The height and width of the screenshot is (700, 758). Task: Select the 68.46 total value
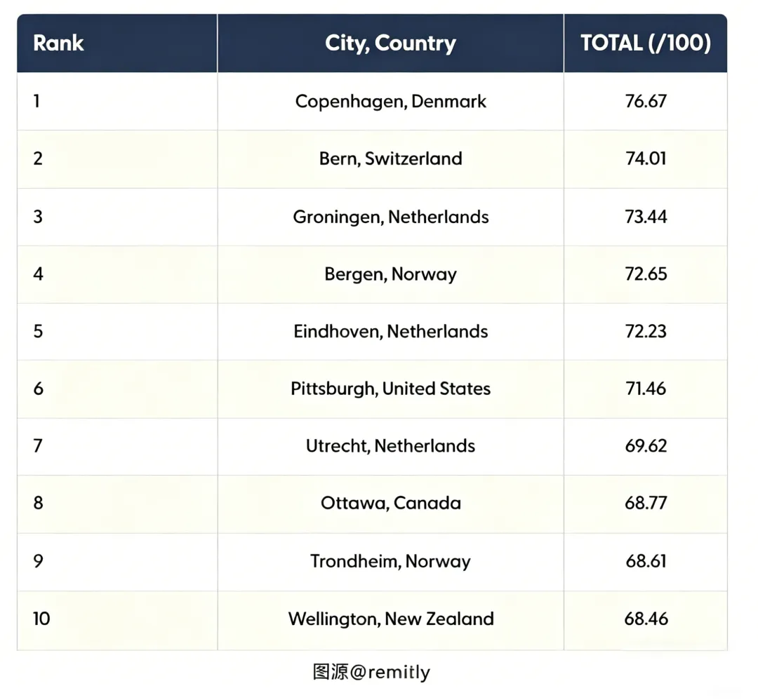645,619
